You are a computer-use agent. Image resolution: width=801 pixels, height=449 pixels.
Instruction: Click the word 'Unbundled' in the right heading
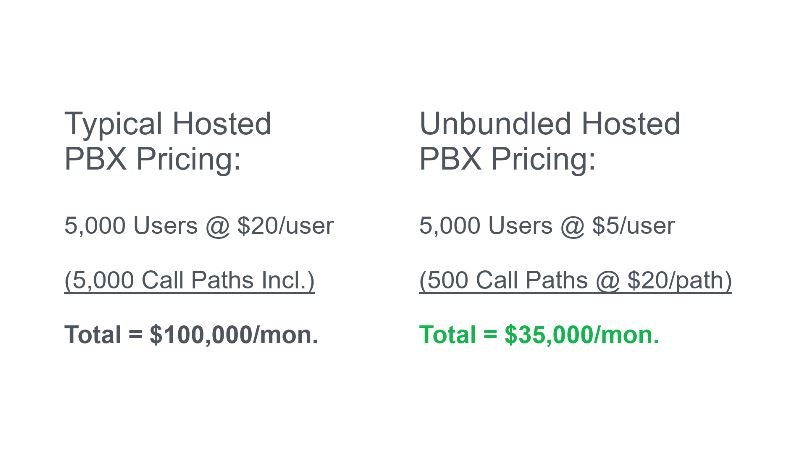495,124
